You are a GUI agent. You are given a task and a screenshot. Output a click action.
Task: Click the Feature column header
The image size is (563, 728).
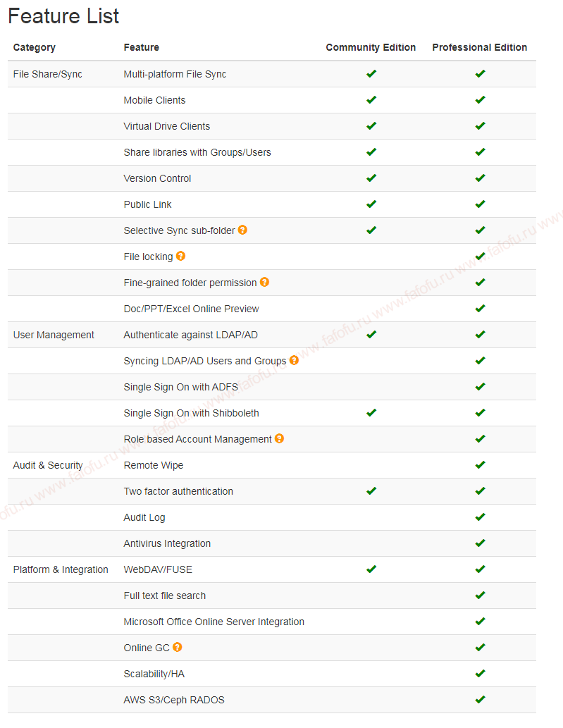click(x=141, y=47)
